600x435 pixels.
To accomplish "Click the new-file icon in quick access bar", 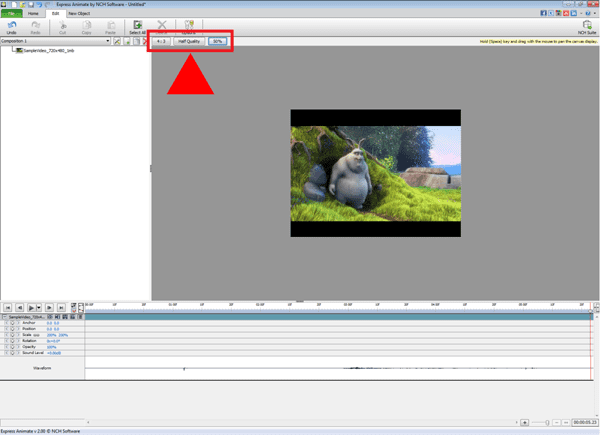I will [x=14, y=4].
